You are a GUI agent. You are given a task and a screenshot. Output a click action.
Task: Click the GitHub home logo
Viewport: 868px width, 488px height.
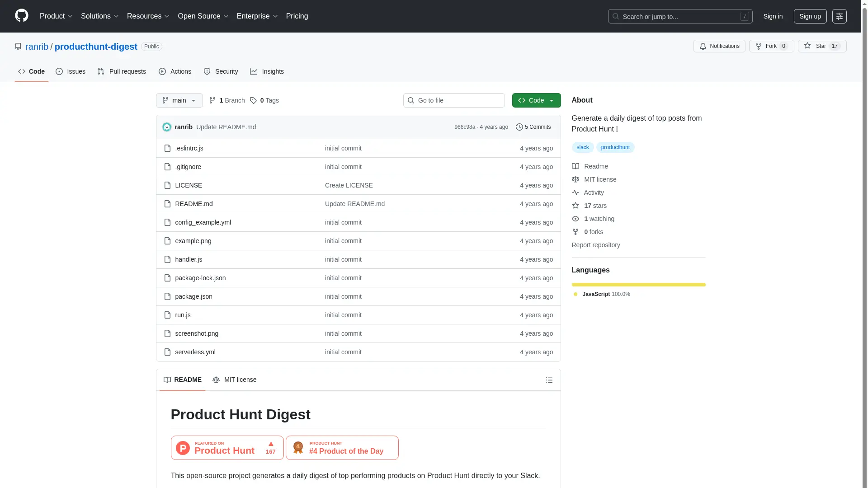pyautogui.click(x=21, y=16)
